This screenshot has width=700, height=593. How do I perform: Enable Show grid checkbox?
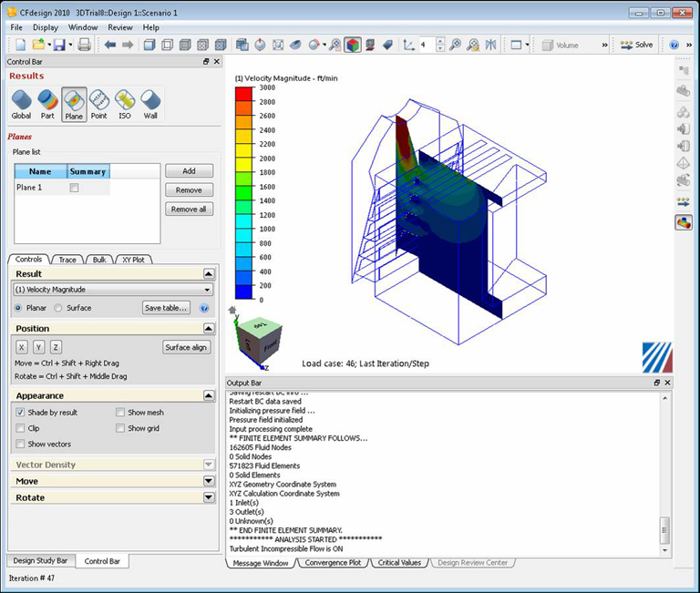click(120, 428)
